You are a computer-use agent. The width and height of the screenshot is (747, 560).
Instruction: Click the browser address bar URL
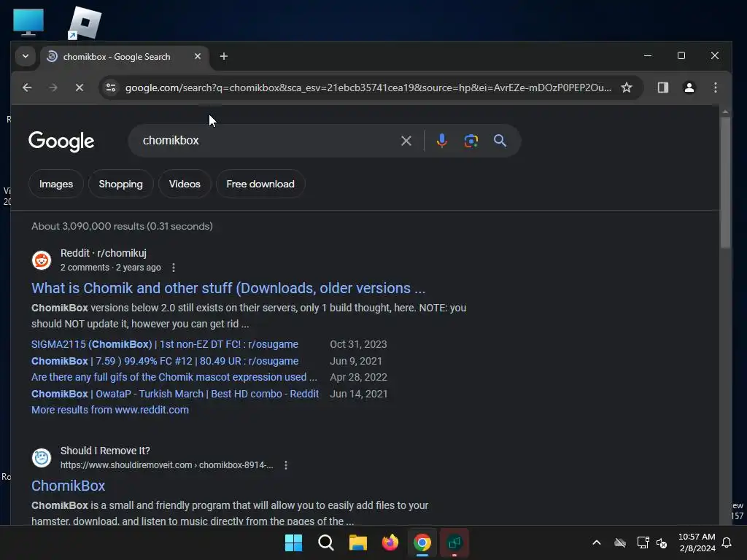click(x=368, y=87)
